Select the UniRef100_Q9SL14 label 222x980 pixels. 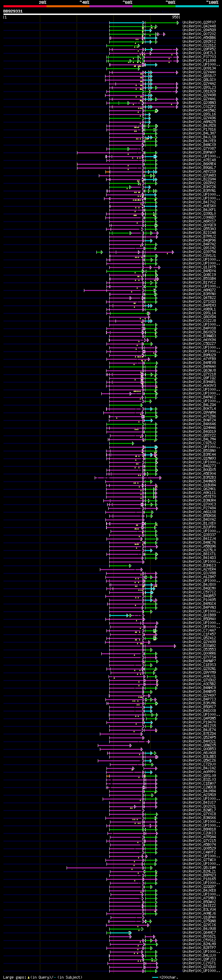tap(199, 313)
